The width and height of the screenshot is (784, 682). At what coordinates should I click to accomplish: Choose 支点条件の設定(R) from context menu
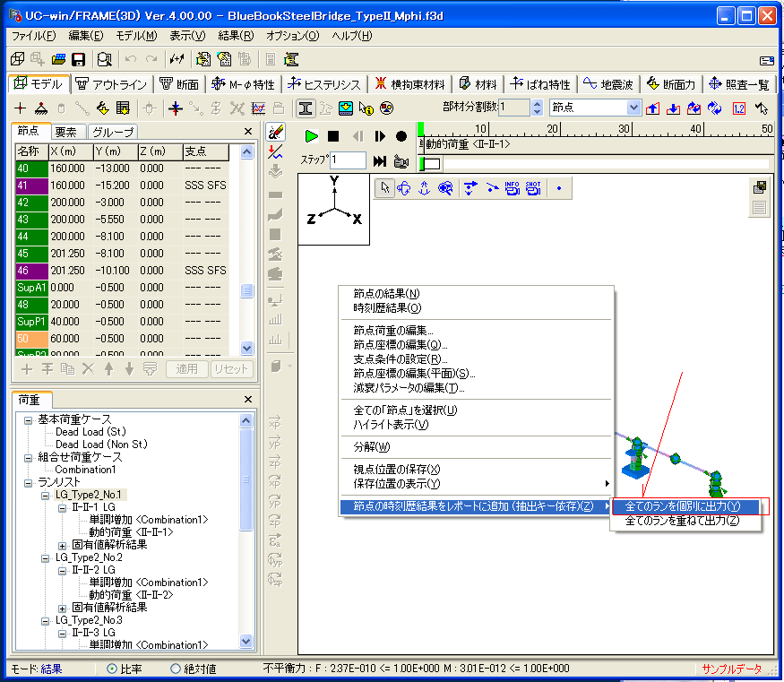click(x=400, y=359)
